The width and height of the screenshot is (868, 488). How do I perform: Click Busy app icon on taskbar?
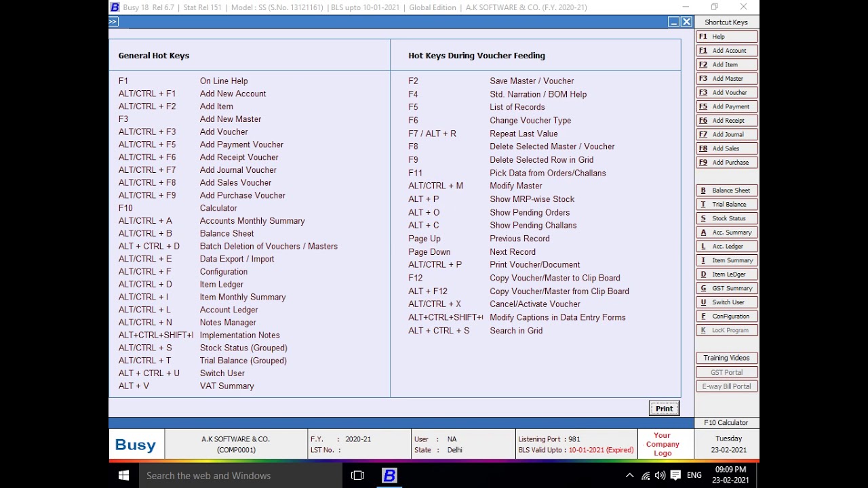point(389,476)
